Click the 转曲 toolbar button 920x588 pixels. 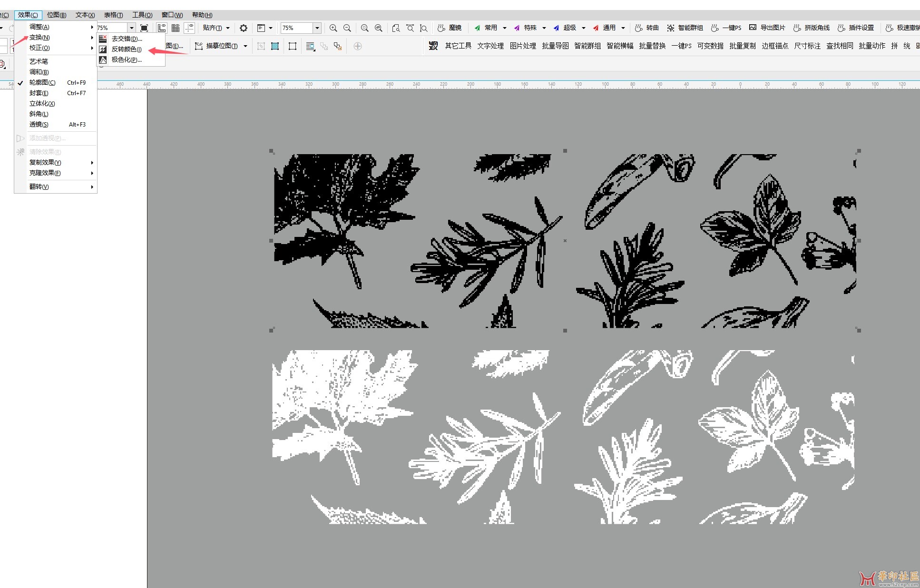(x=647, y=28)
